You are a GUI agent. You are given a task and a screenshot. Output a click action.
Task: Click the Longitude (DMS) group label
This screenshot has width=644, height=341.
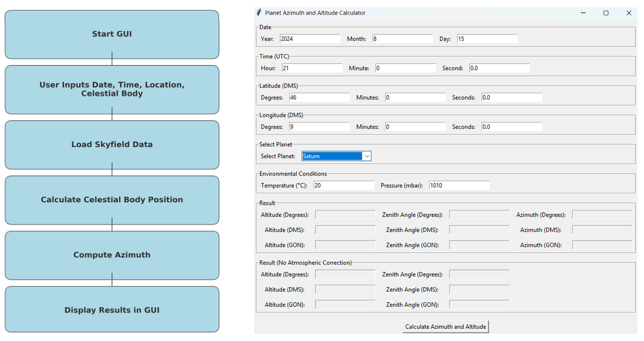pos(281,115)
